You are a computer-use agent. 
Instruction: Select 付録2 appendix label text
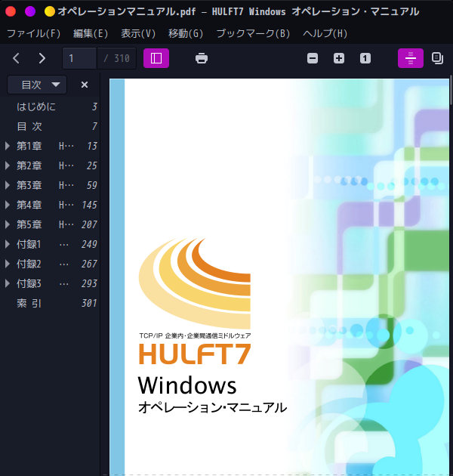(29, 264)
